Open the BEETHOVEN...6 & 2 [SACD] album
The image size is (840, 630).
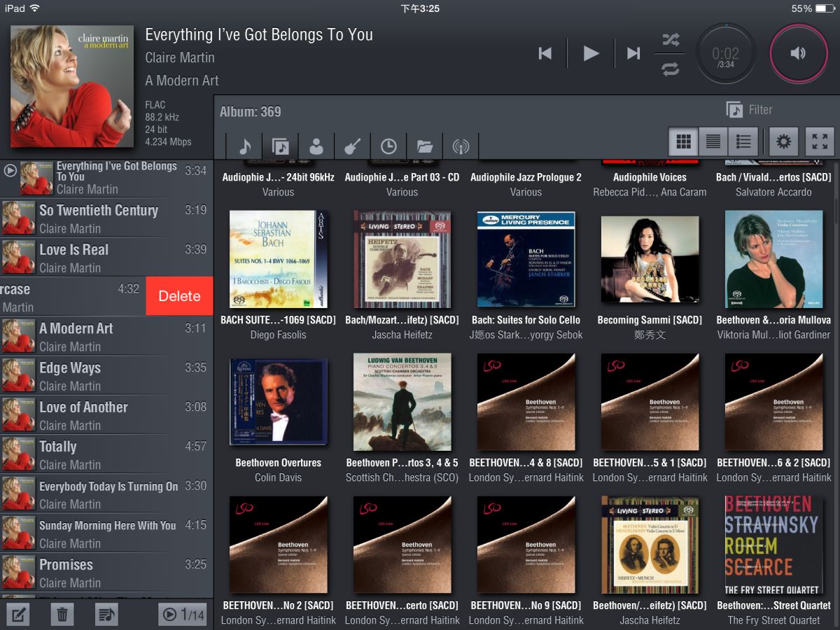click(773, 401)
